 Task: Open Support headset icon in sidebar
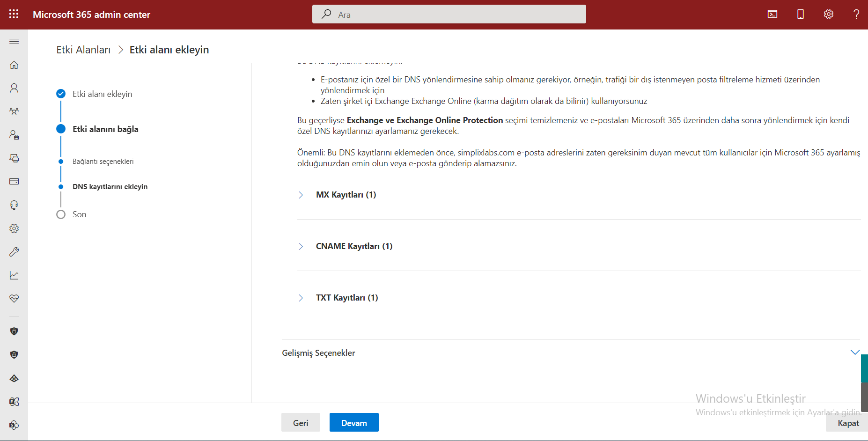click(x=14, y=205)
